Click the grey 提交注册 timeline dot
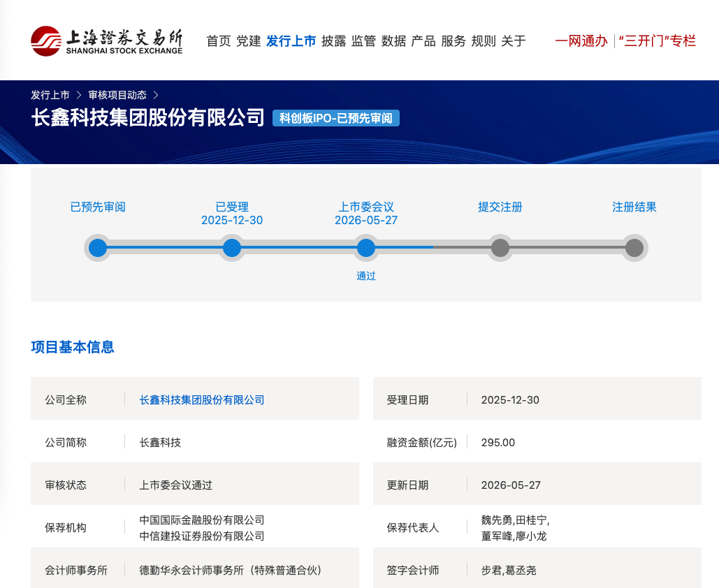The height and width of the screenshot is (588, 719). click(500, 248)
